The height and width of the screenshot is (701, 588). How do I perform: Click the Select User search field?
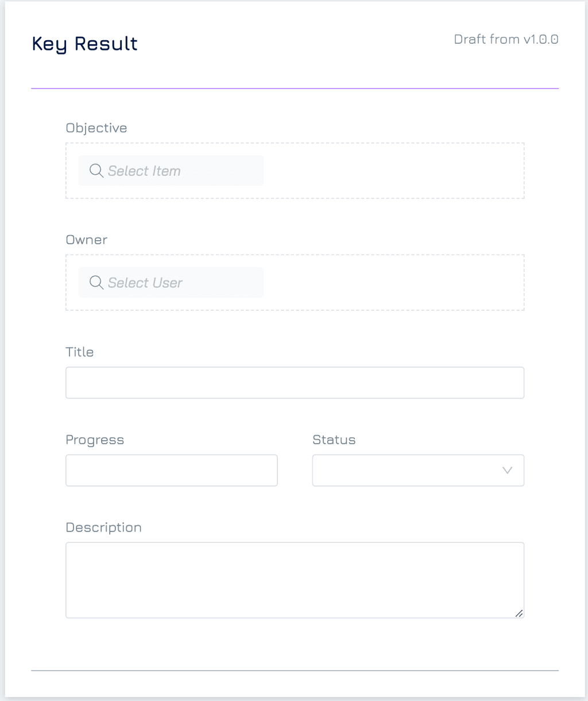pos(171,283)
